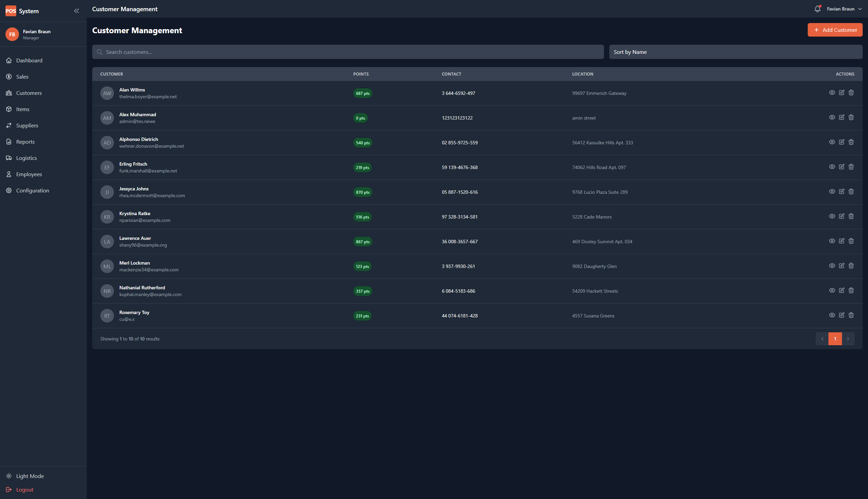Delete Krystina Ratke customer
Image resolution: width=868 pixels, height=499 pixels.
851,216
